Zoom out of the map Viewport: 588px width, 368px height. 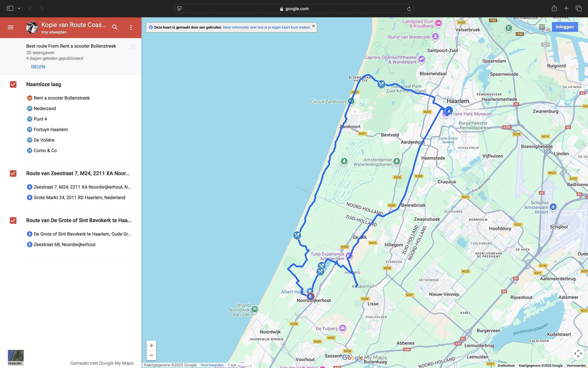[x=151, y=355]
